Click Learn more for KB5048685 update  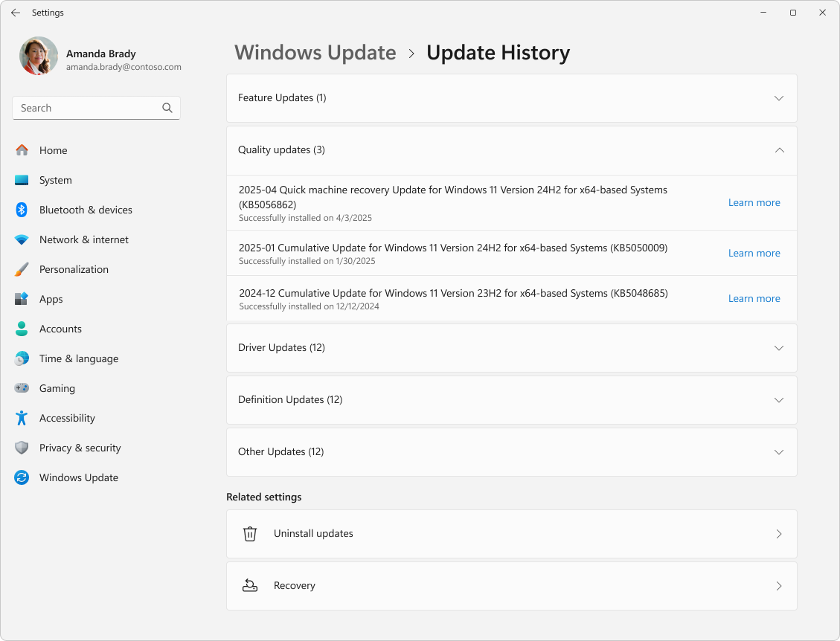[754, 298]
